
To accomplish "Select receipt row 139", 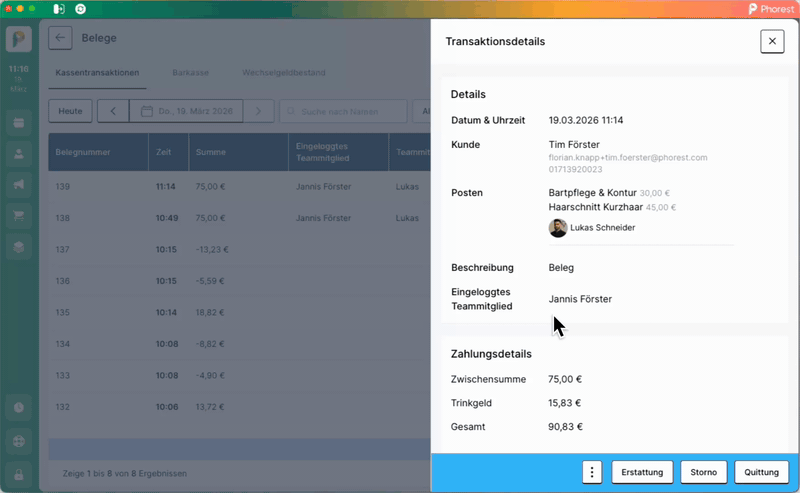I will click(239, 187).
